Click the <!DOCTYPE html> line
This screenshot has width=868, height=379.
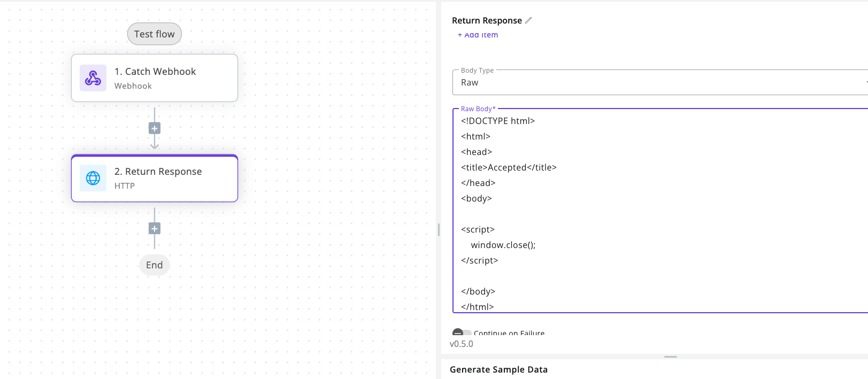pyautogui.click(x=498, y=121)
